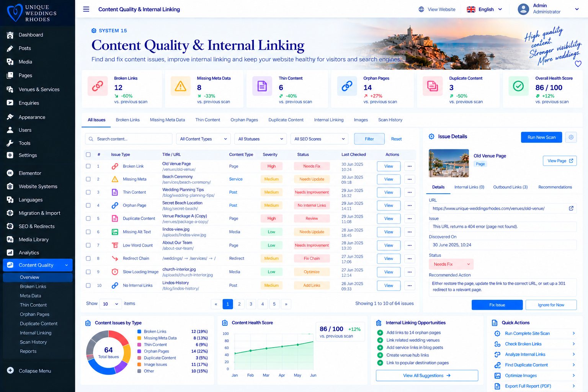Viewport: 588px width, 392px height.
Task: Click the Redirect Chain issue type icon
Action: (x=115, y=258)
